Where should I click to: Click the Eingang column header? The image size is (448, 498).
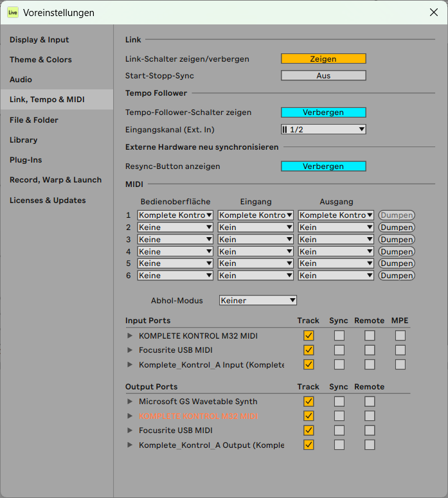(256, 202)
